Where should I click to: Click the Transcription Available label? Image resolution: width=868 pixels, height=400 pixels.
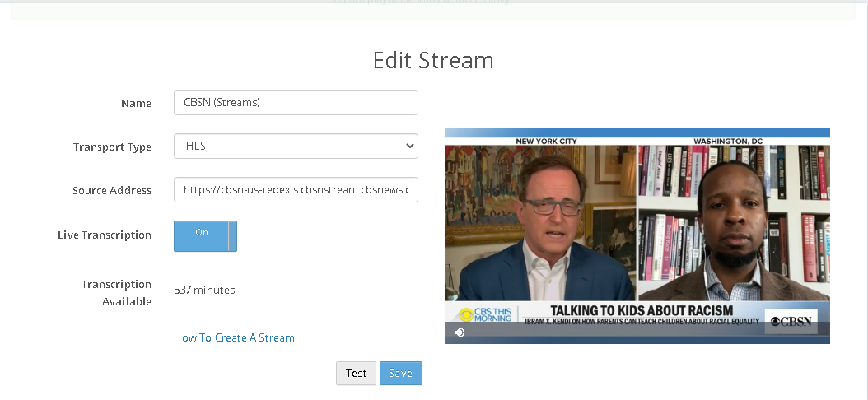pyautogui.click(x=116, y=293)
